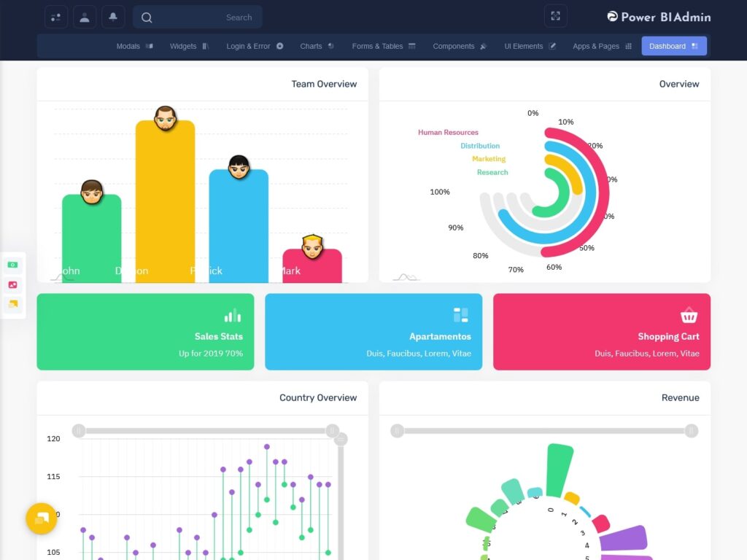Viewport: 747px width, 560px height.
Task: Open the yellow floating chat button
Action: pyautogui.click(x=42, y=518)
